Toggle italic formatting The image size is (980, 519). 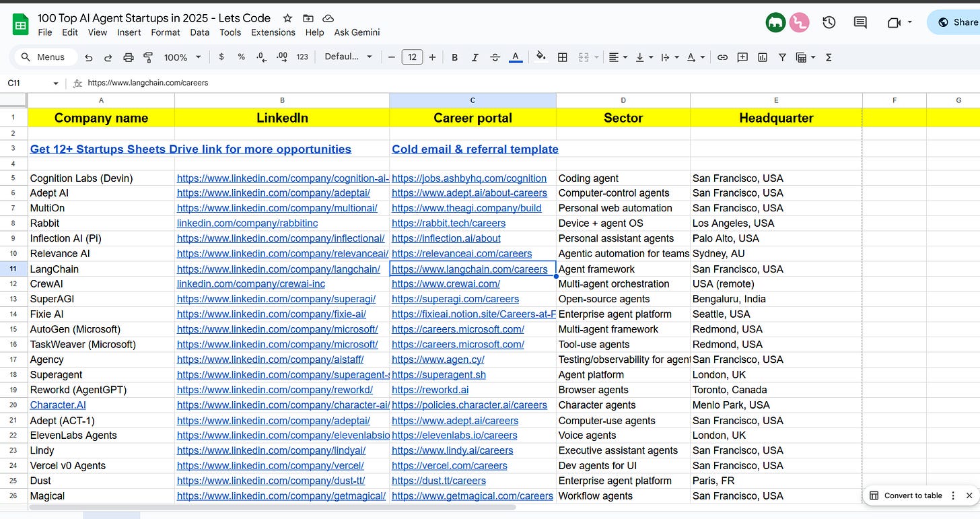coord(475,57)
